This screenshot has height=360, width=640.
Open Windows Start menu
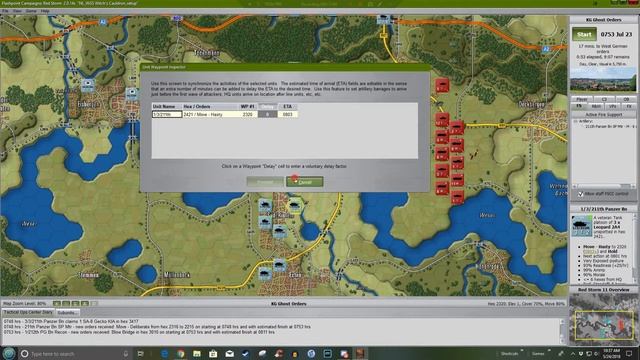[x=9, y=353]
